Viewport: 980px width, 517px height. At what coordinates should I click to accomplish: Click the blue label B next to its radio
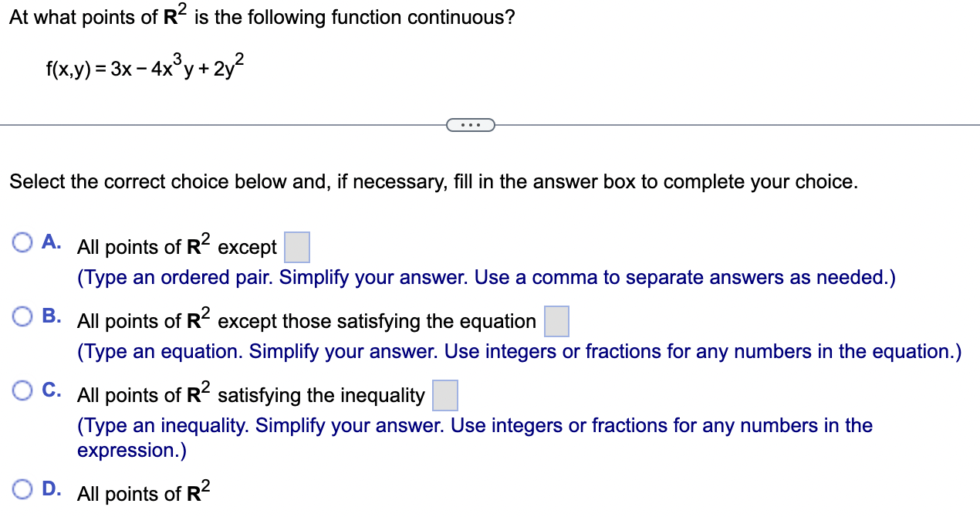coord(50,315)
